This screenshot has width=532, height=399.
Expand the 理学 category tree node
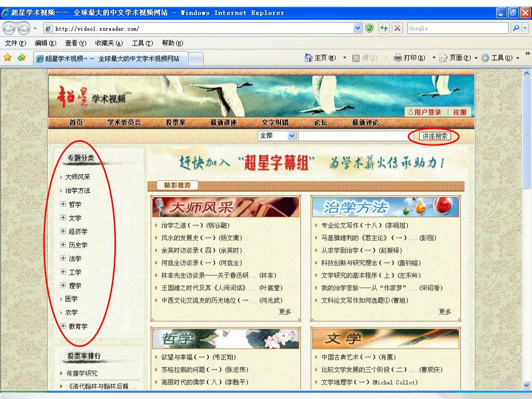coord(63,285)
